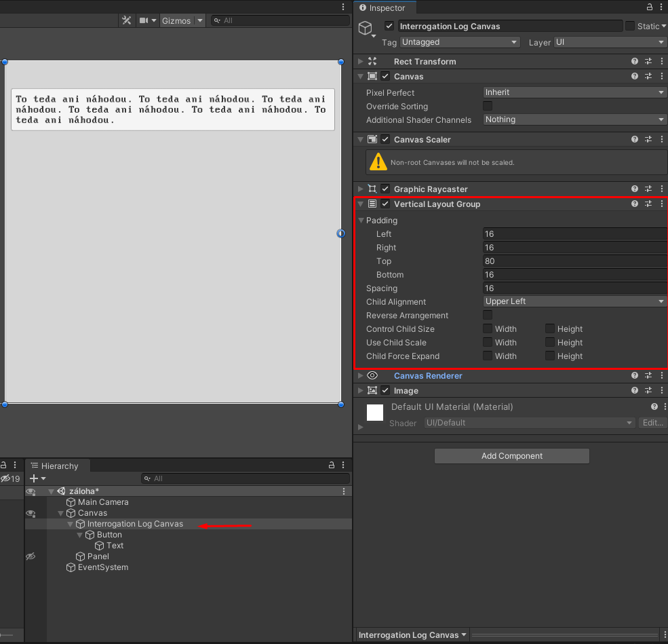Click the Spacing value field
This screenshot has width=668, height=644.
575,288
